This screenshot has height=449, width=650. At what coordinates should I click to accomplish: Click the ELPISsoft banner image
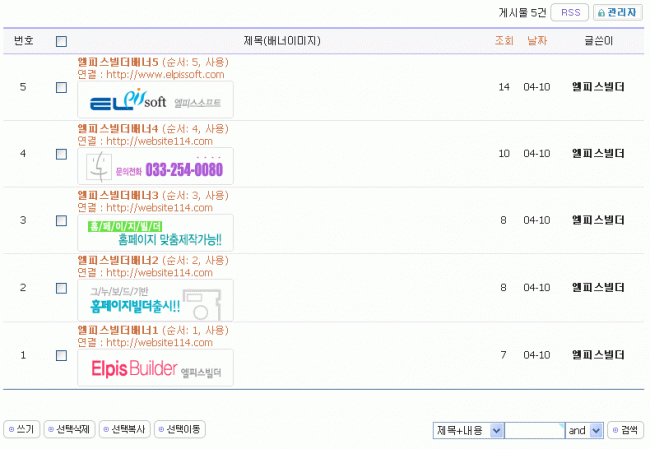(x=155, y=100)
